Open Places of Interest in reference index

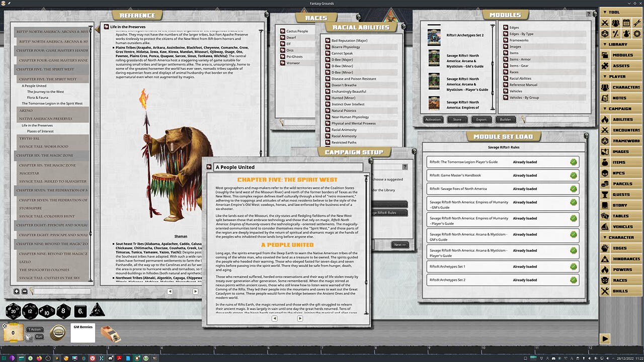pos(41,131)
